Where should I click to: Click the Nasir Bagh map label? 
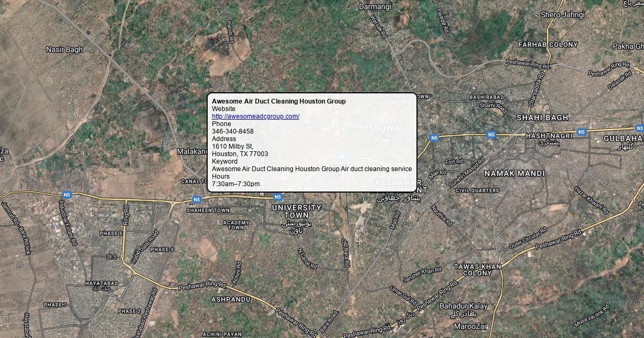64,49
